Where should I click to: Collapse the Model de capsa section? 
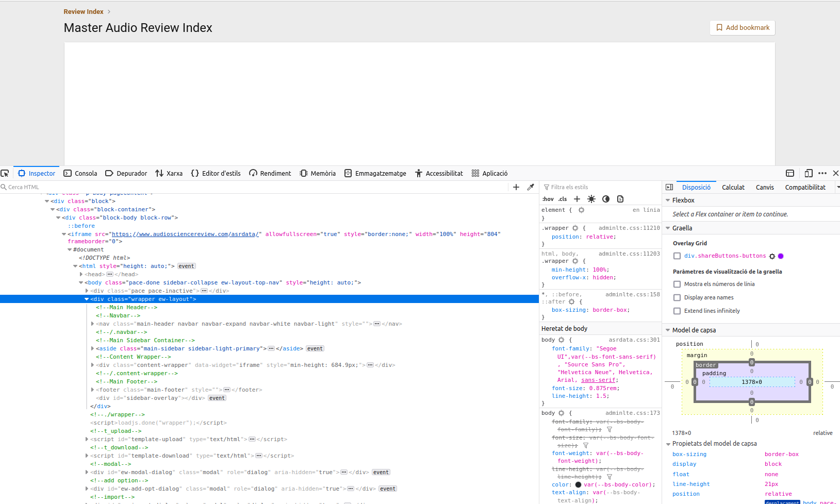tap(668, 330)
